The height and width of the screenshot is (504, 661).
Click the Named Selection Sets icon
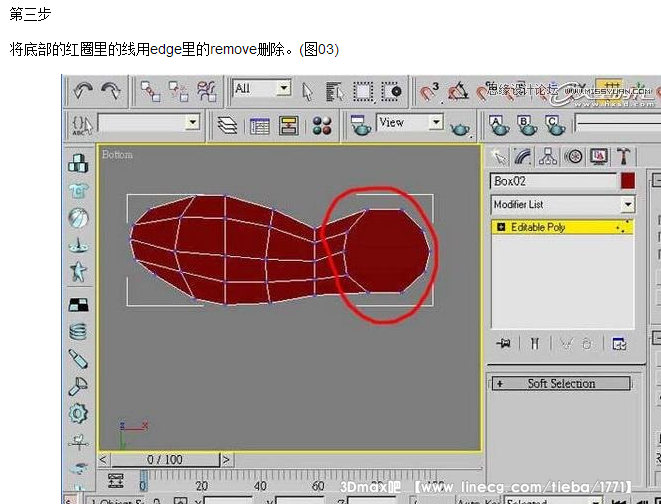pos(82,125)
